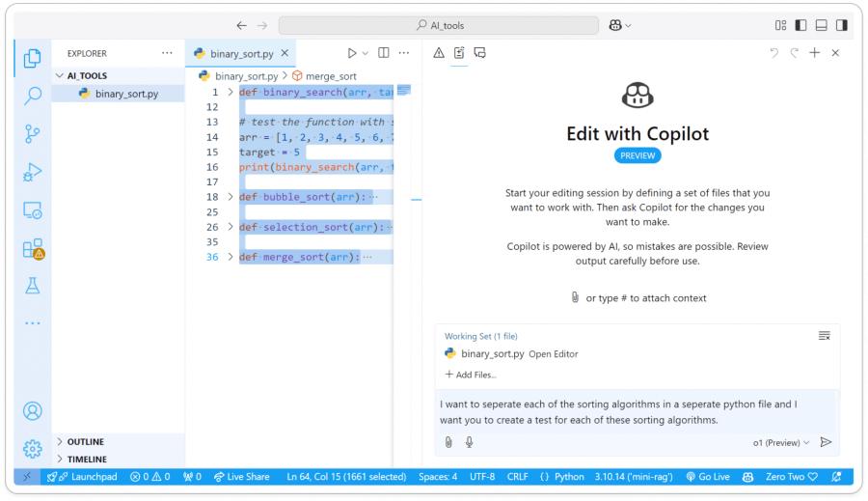Split the editor to the right
The width and height of the screenshot is (868, 501).
pos(383,53)
